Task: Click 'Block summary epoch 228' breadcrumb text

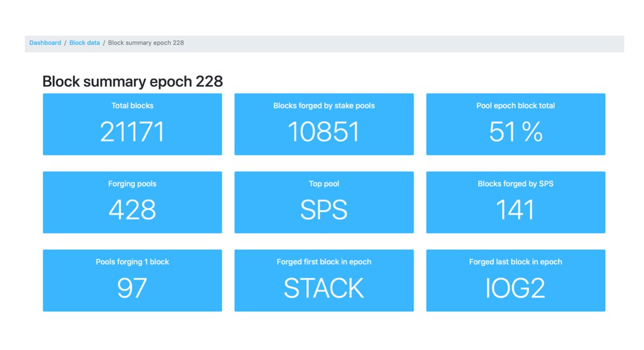Action: click(146, 43)
